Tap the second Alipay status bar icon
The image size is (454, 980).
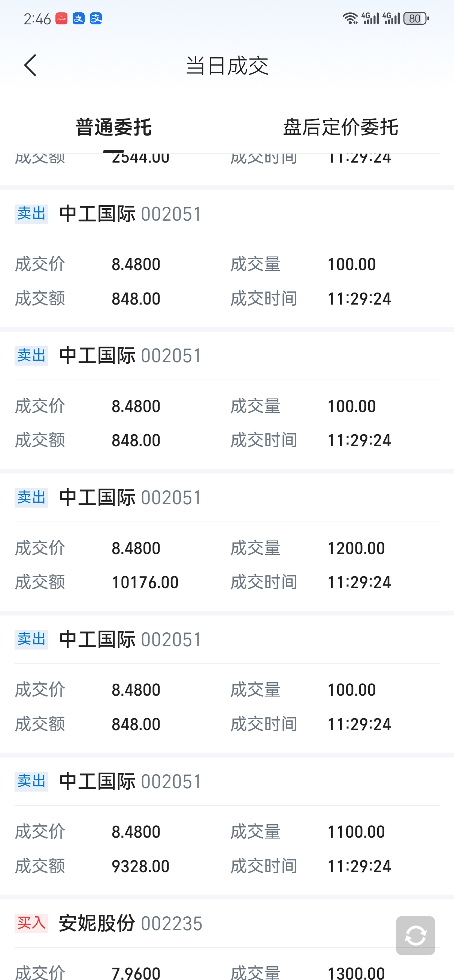96,19
